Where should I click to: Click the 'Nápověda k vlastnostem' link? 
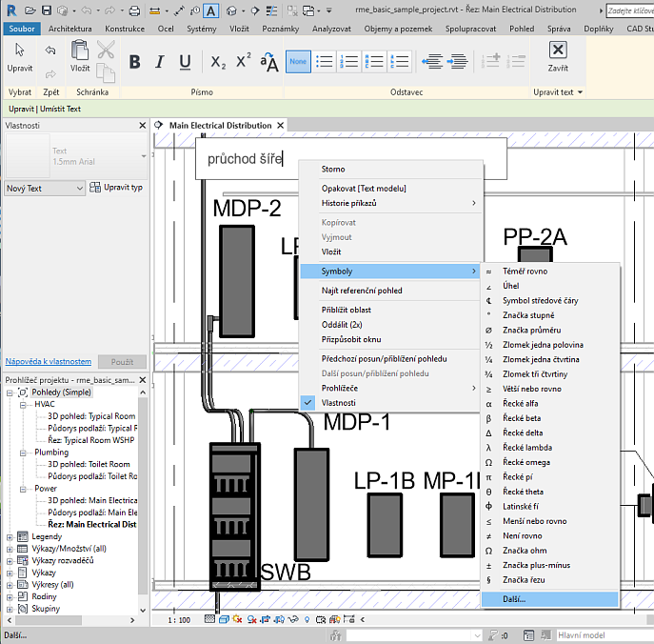[49, 362]
